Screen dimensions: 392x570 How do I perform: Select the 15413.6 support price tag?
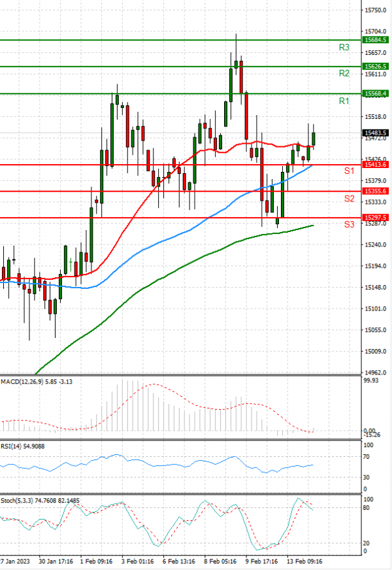[x=375, y=165]
